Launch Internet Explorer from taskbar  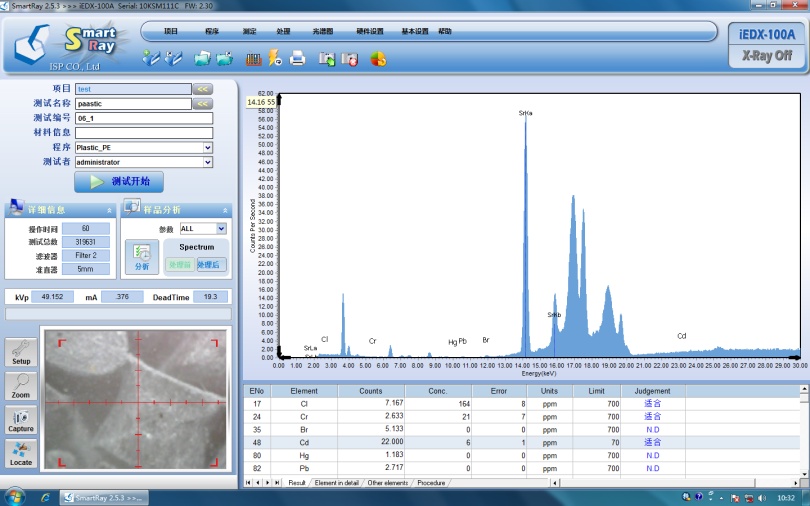(45, 498)
